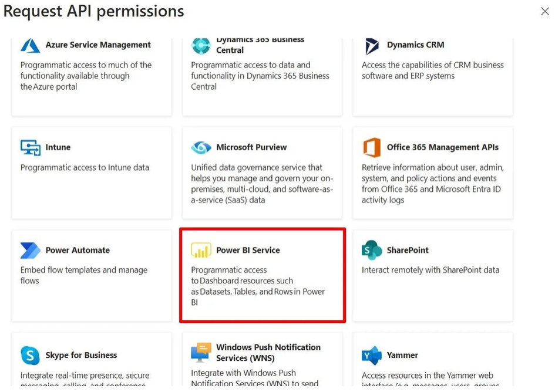Click the Power Automate arrow icon
The height and width of the screenshot is (392, 555).
click(x=31, y=251)
